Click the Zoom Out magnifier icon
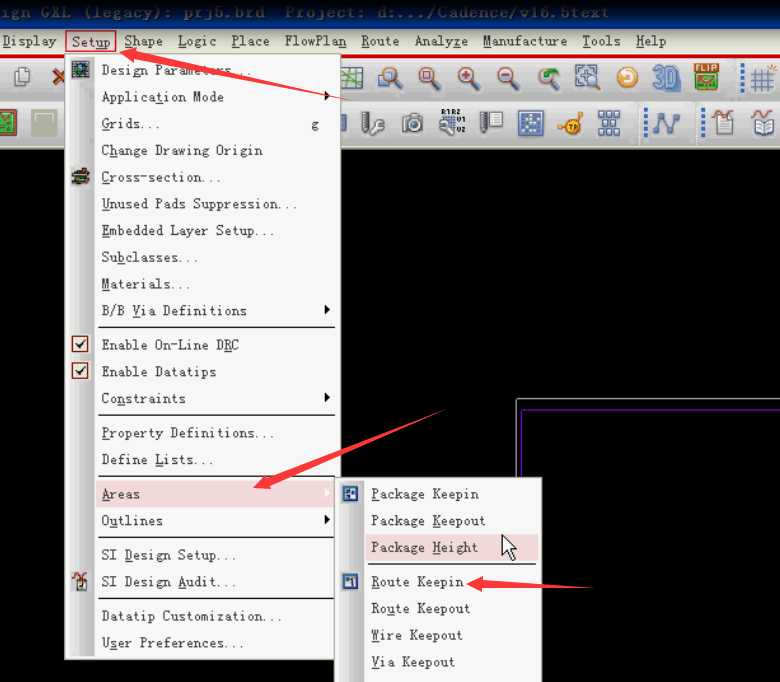This screenshot has width=780, height=682. (508, 78)
